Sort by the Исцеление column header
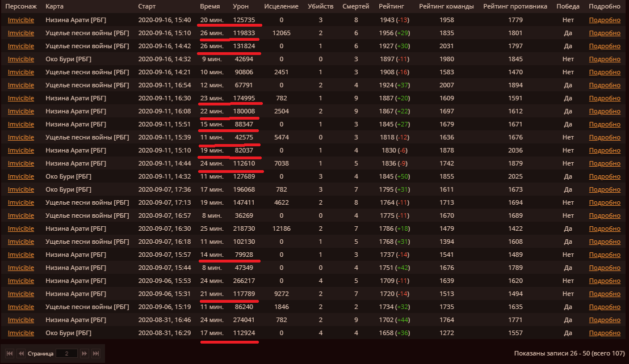629x364 pixels. point(281,6)
